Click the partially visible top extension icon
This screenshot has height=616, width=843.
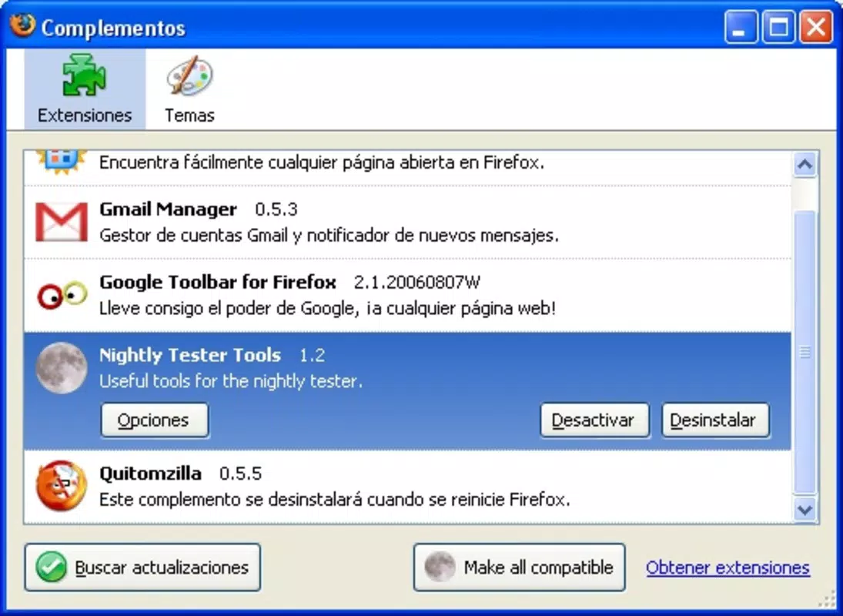click(x=62, y=162)
